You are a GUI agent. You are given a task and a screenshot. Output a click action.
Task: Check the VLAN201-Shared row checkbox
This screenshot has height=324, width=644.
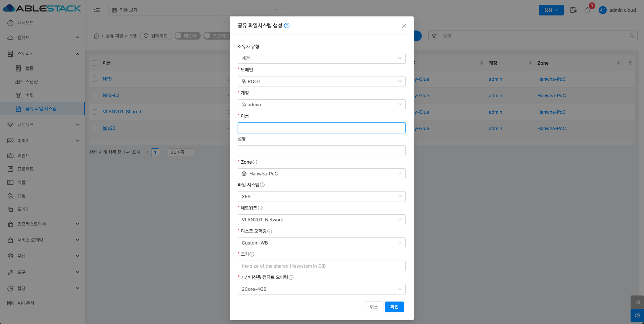[95, 112]
